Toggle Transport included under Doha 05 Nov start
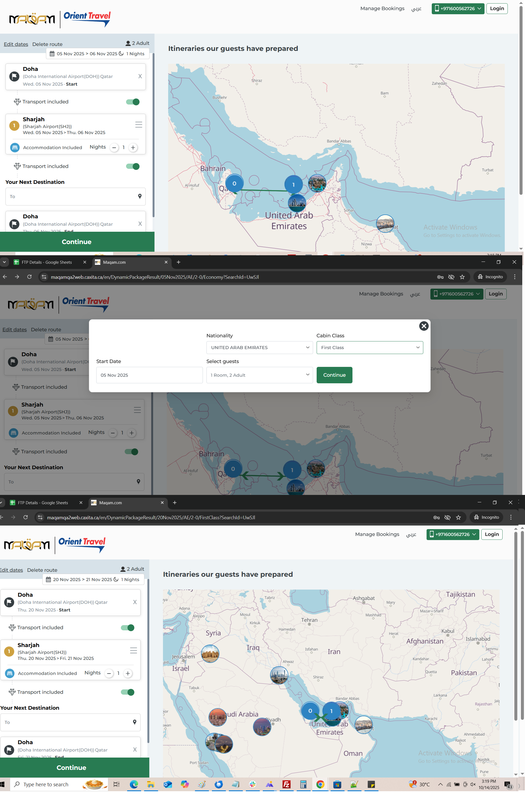The image size is (525, 812). point(133,101)
